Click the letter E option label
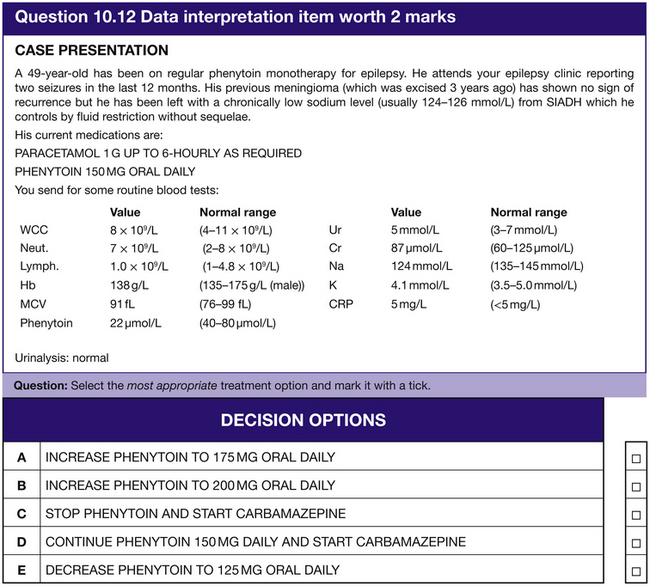This screenshot has height=586, width=650. 21,570
